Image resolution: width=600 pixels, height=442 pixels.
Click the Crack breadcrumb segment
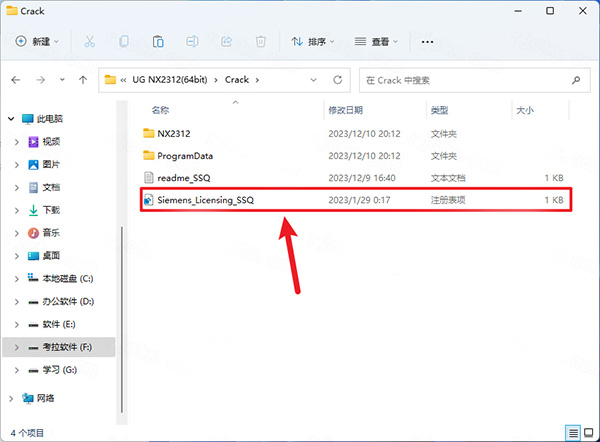237,80
